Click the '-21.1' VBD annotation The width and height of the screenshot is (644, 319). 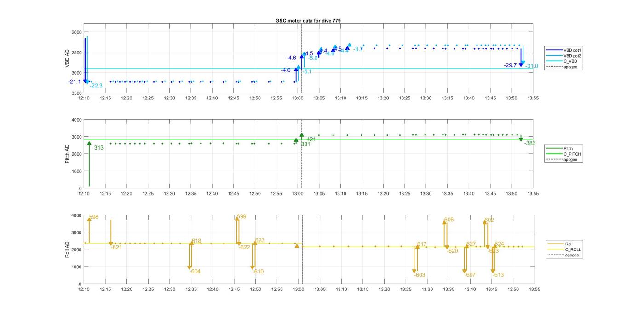tap(74, 82)
